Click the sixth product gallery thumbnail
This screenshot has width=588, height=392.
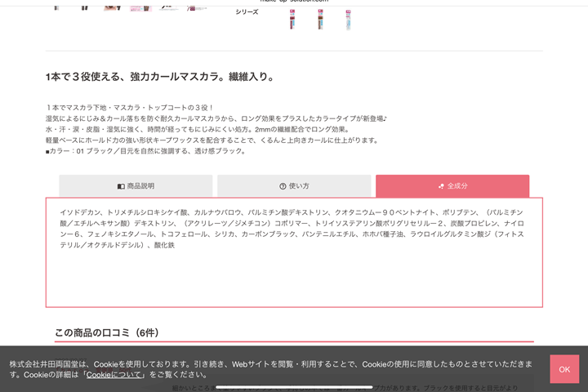[x=196, y=5]
